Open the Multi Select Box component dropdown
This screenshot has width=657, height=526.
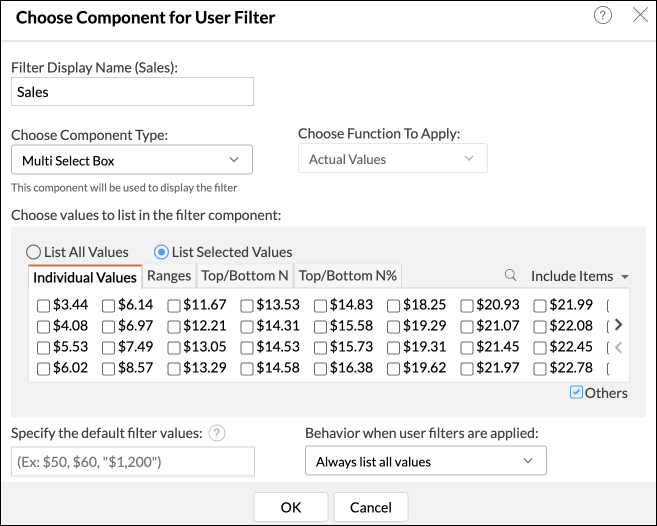point(132,160)
